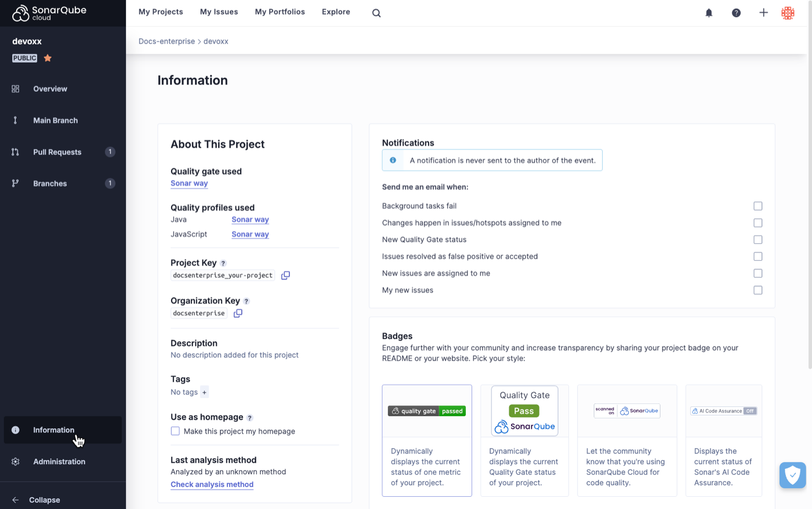The width and height of the screenshot is (812, 509).
Task: Click the favorite star next to PUBLIC
Action: click(x=48, y=58)
